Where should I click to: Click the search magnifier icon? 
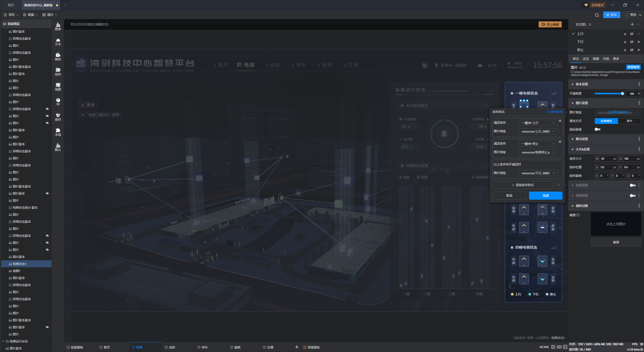click(x=597, y=15)
